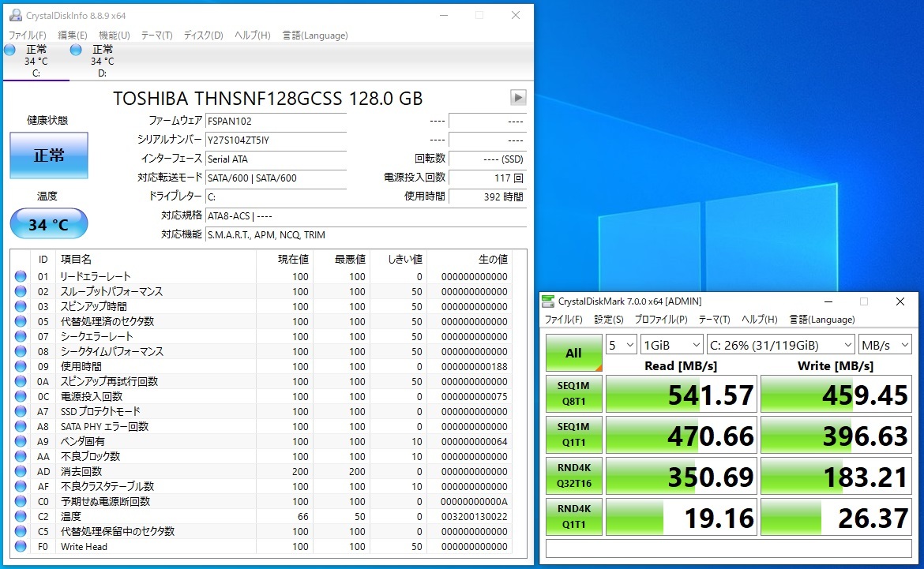924x569 pixels.
Task: Click status orb for ID C2 row
Action: [21, 516]
